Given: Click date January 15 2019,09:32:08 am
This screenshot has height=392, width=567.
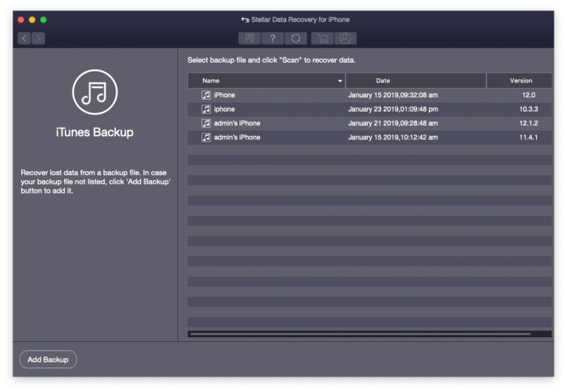Looking at the screenshot, I should tap(393, 95).
